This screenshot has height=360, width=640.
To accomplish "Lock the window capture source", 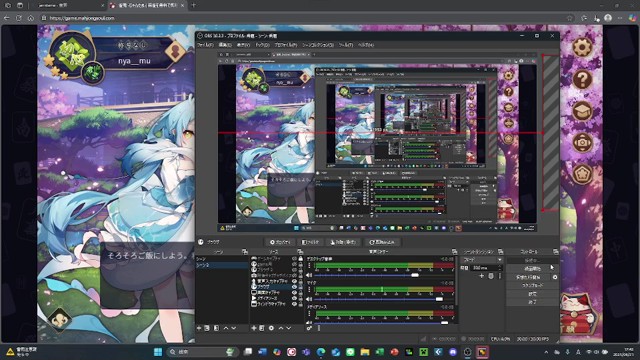I will [x=300, y=304].
